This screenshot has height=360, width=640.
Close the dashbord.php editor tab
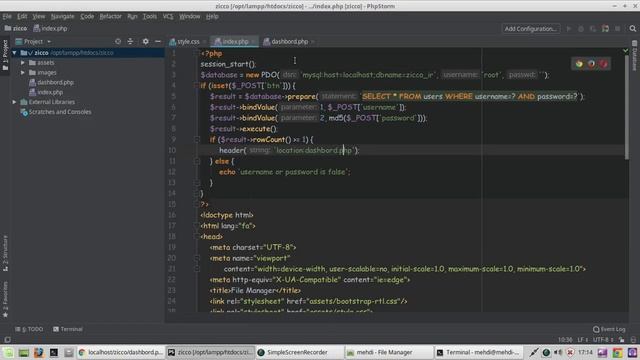pos(313,42)
